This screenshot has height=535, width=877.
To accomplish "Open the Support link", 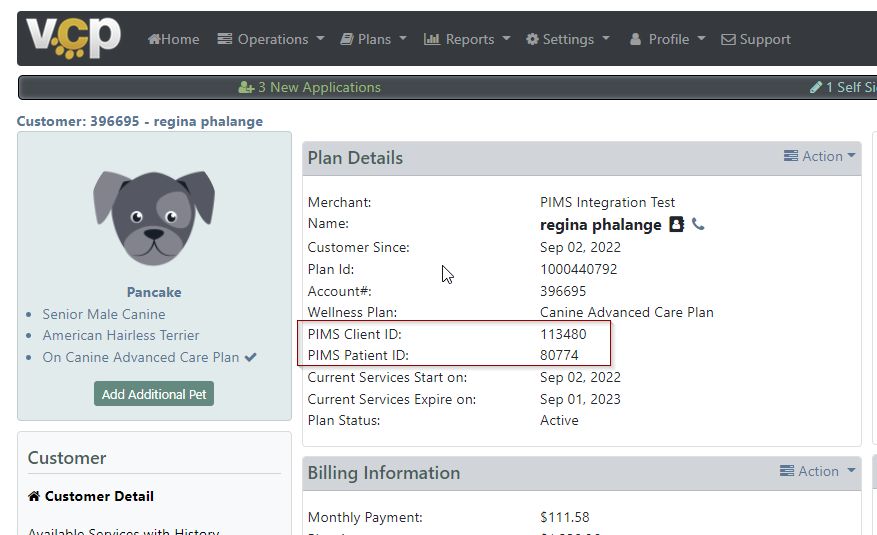I will tap(756, 39).
